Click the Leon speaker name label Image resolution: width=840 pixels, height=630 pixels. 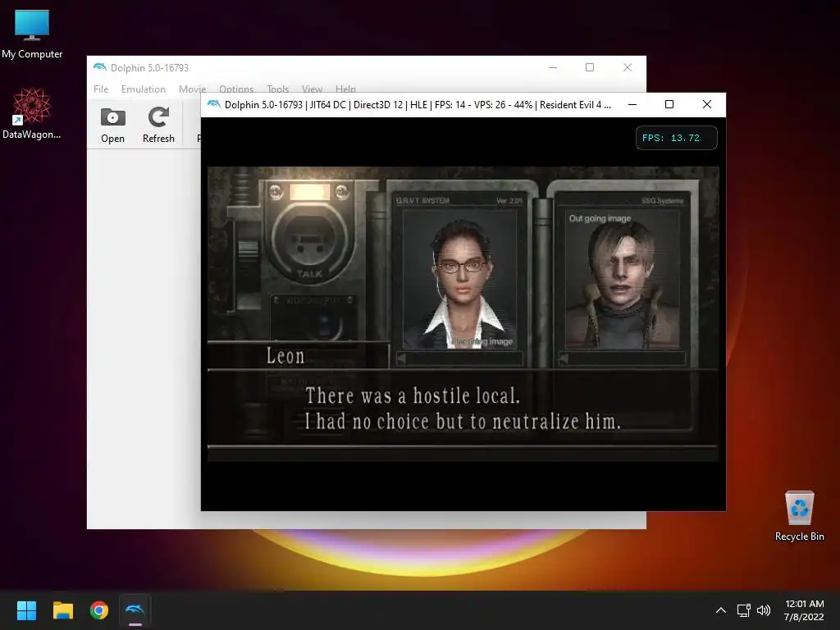coord(285,356)
